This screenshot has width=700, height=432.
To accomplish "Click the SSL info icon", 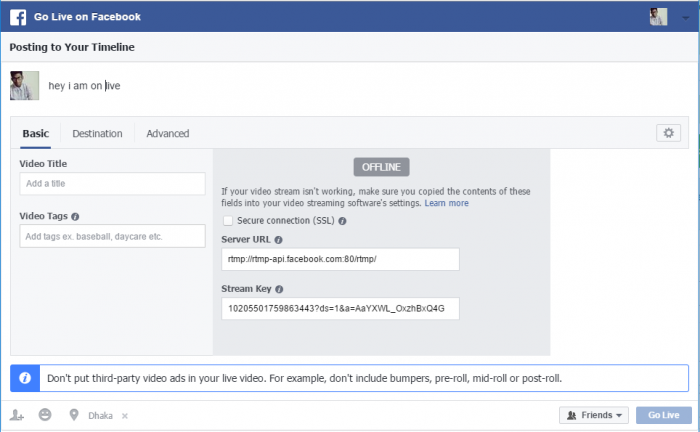I will coord(342,221).
